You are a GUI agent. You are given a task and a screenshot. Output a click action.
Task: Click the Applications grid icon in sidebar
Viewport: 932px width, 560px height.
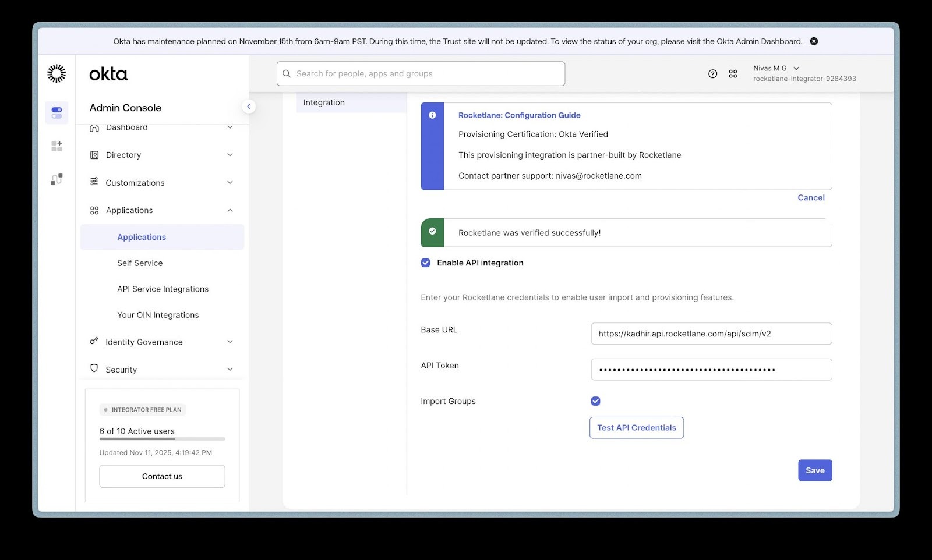tap(94, 210)
